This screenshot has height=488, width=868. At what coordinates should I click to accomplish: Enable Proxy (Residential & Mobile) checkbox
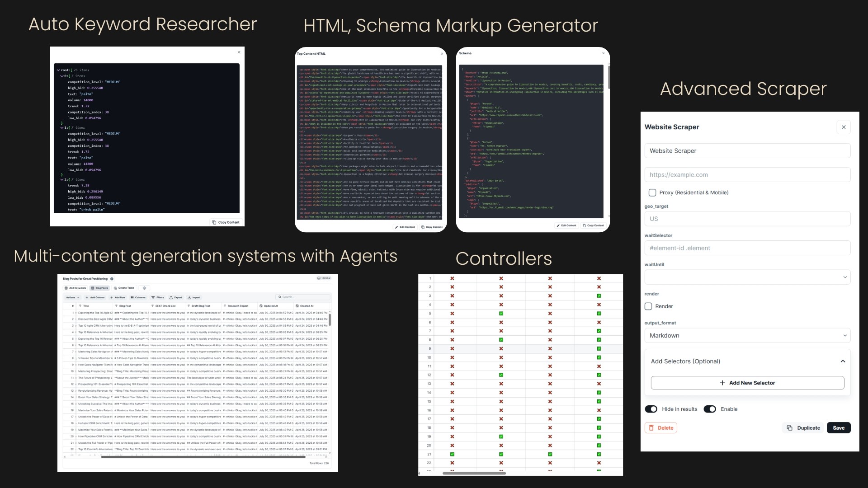pos(652,192)
